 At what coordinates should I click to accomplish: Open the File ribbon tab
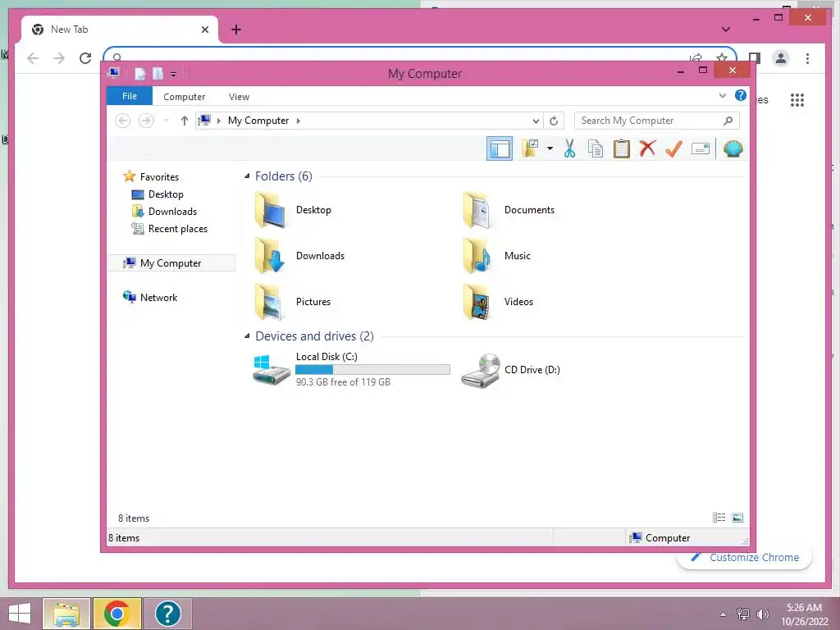(x=130, y=96)
